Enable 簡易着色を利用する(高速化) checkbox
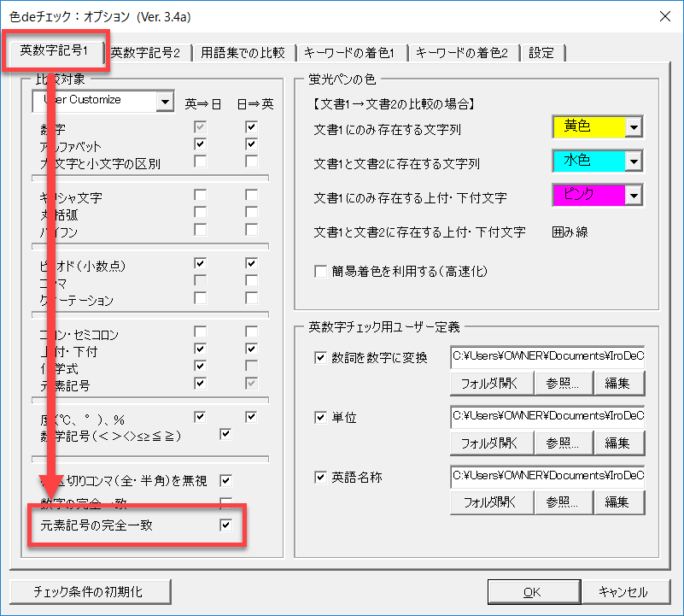The image size is (684, 616). (320, 272)
